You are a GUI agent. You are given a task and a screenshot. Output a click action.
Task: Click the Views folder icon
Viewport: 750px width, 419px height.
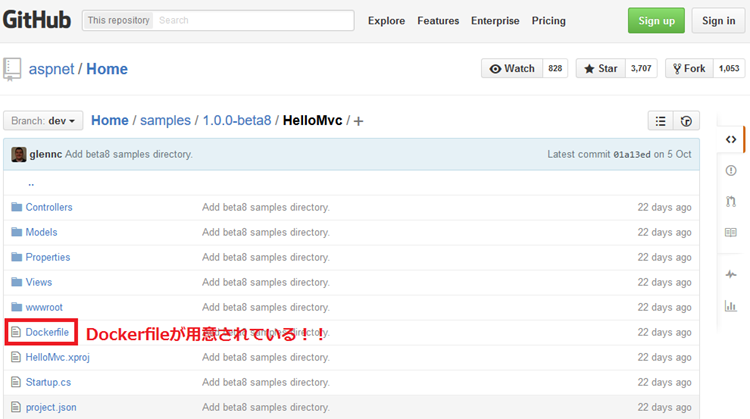[17, 282]
